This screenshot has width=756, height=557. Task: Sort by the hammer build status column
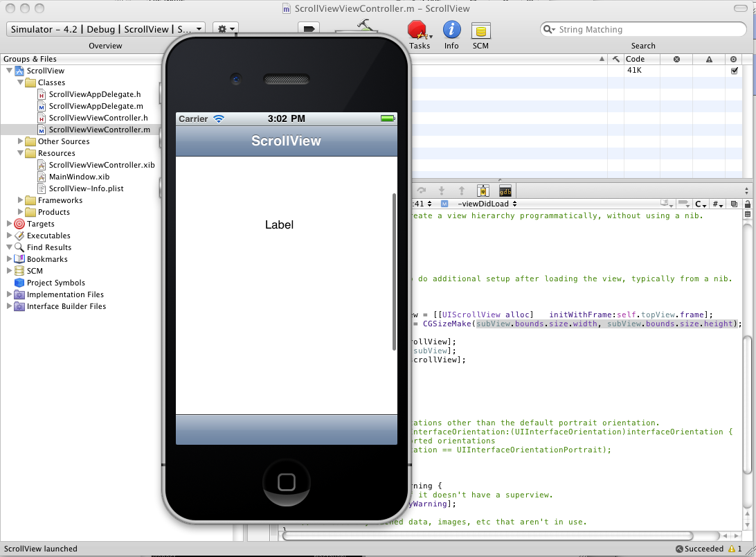615,59
